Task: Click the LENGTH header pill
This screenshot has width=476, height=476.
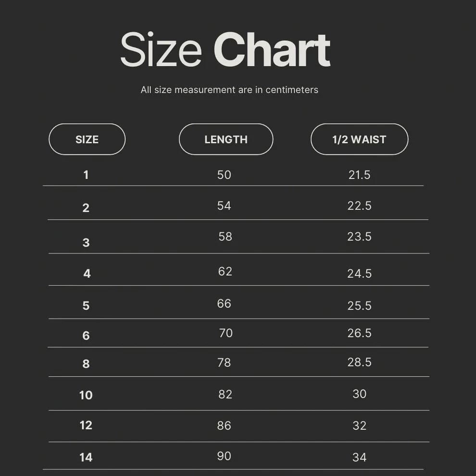Action: 226,139
